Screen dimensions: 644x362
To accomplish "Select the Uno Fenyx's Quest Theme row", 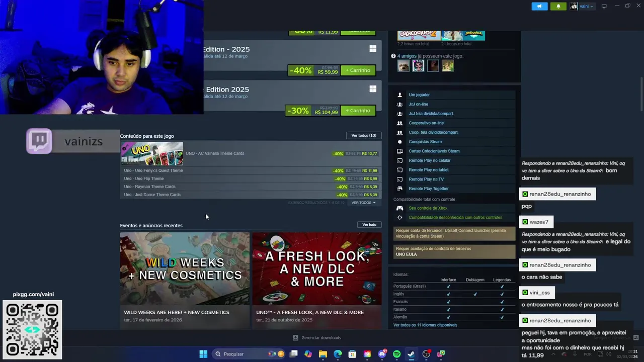I will 251,170.
